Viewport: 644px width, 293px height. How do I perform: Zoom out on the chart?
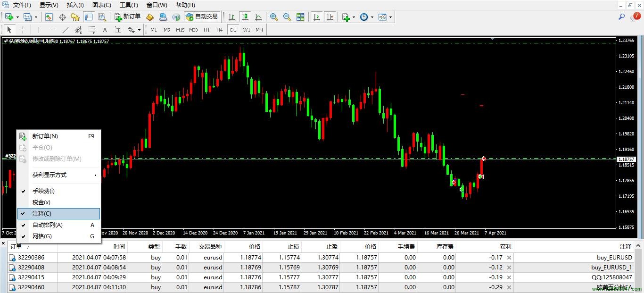(287, 17)
